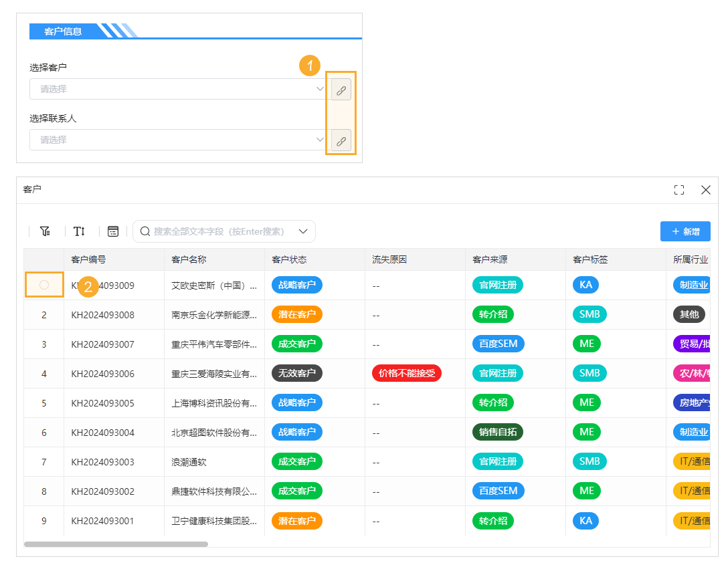Click the 新增 button to add a customer
728x573 pixels.
click(685, 231)
